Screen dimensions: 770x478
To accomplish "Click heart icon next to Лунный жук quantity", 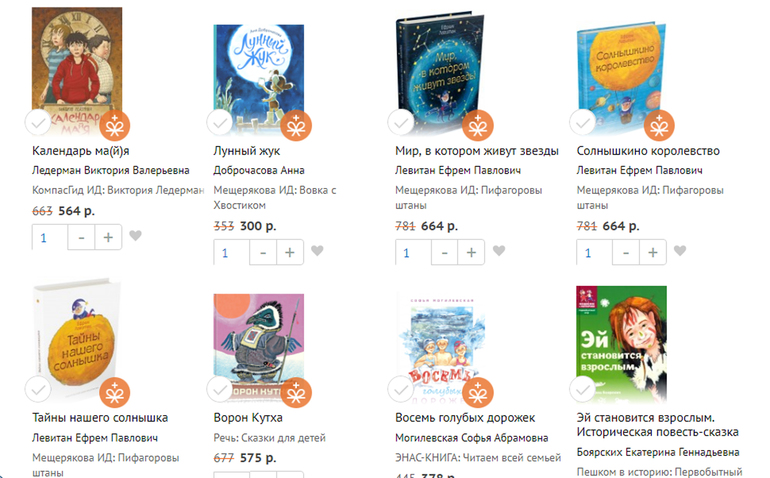I will click(317, 251).
